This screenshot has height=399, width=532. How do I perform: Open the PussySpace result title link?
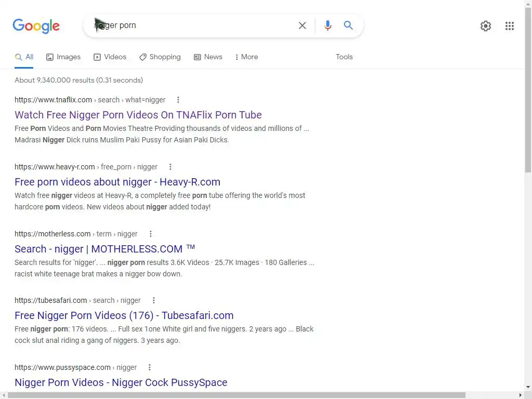(121, 383)
